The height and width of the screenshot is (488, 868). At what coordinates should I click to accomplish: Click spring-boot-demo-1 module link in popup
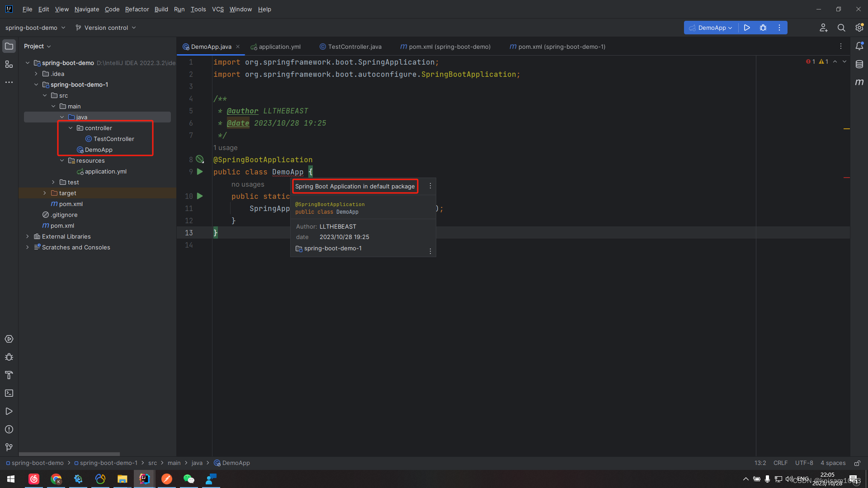333,248
